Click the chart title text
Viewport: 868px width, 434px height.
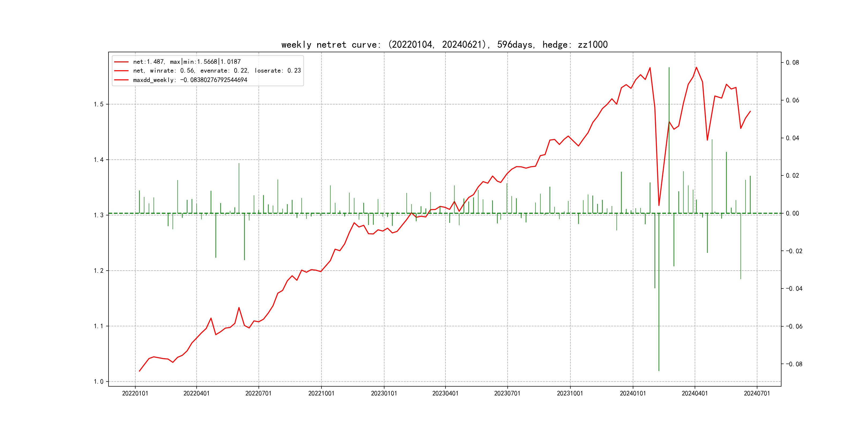444,44
